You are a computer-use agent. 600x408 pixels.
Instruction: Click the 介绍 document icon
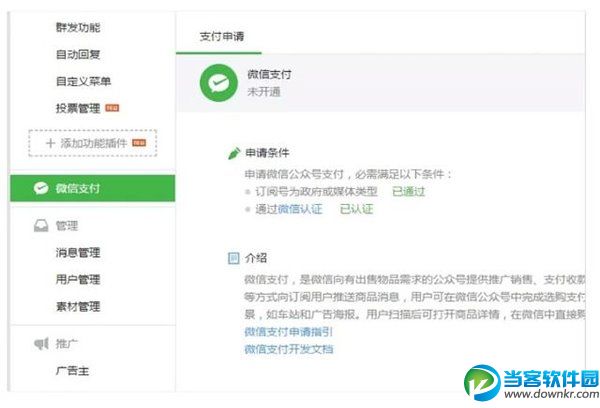233,257
